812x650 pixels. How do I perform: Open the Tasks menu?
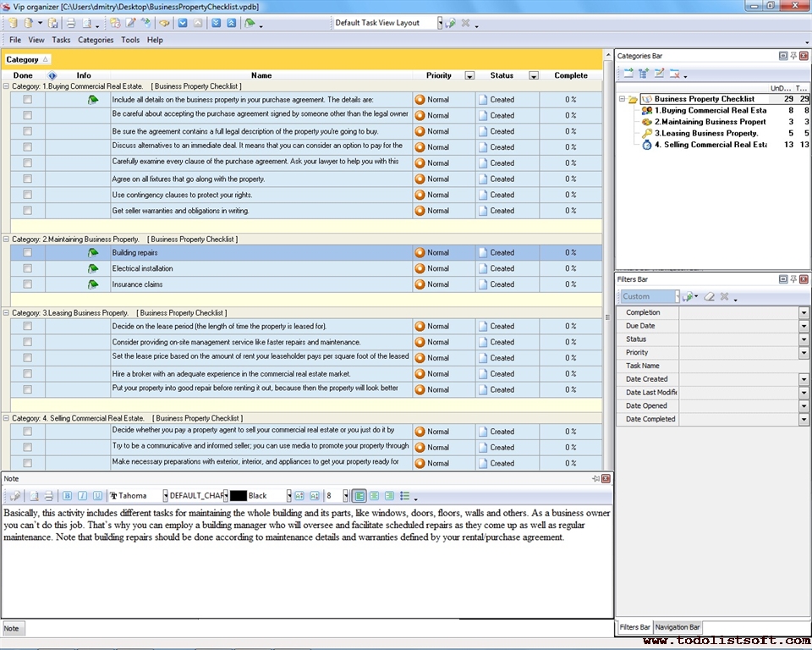pos(61,40)
